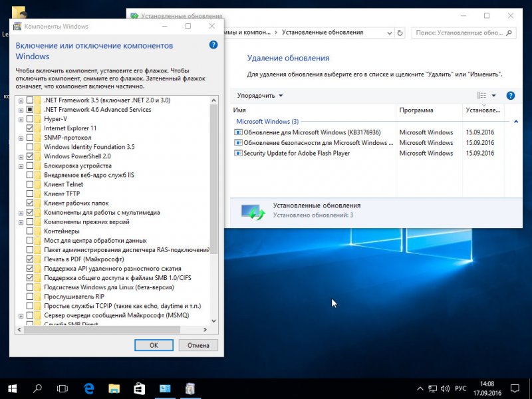Click the Windows Start button
Viewport: 532px width, 399px height.
[12, 388]
